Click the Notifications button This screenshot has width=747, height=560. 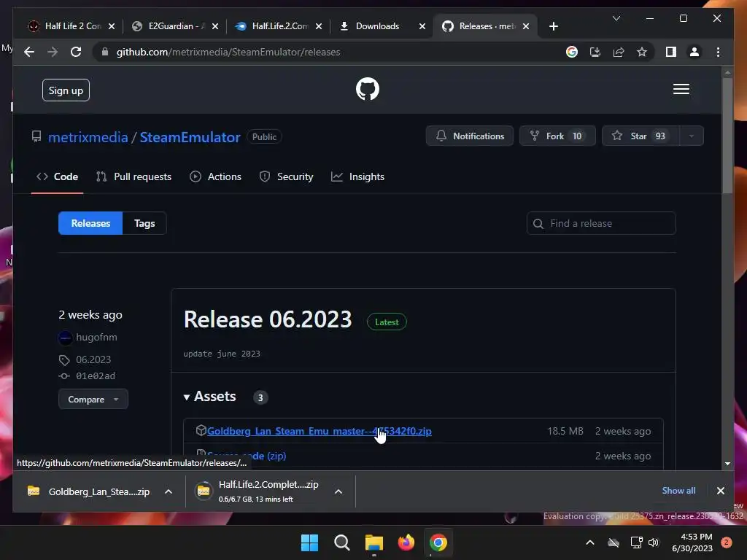coord(470,136)
